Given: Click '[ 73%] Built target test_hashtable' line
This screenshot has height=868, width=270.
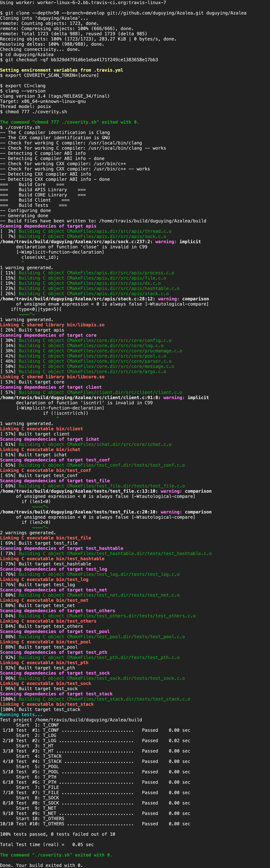Looking at the screenshot, I should tap(45, 564).
